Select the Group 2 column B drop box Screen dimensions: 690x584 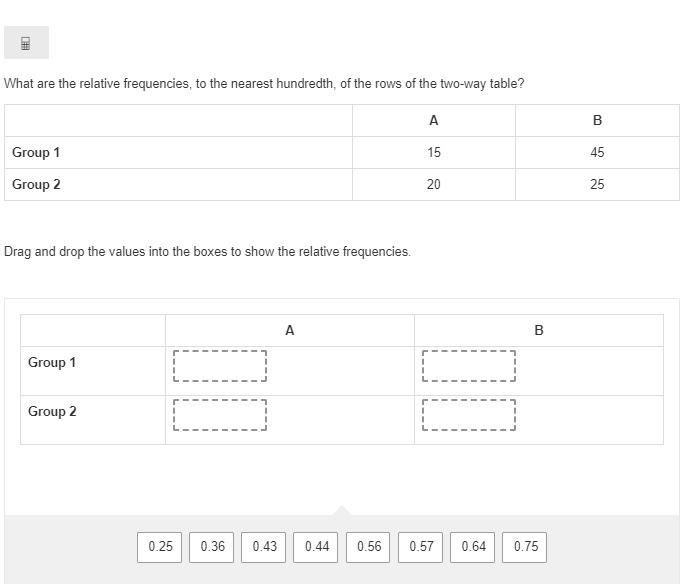[x=469, y=414]
